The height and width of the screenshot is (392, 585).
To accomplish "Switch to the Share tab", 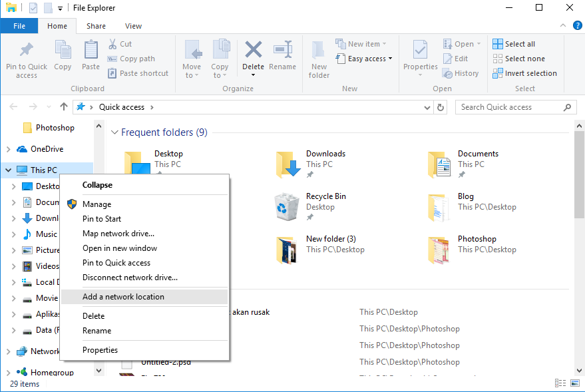I will [96, 26].
